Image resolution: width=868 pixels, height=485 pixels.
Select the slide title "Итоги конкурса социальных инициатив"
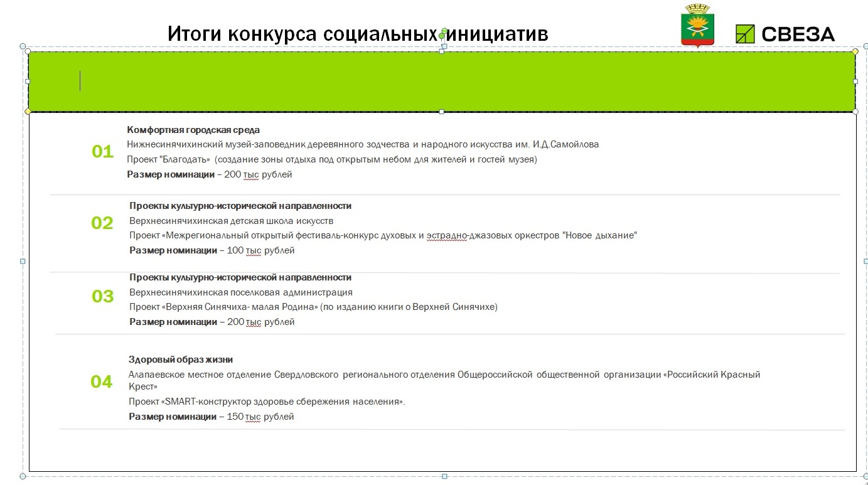358,33
